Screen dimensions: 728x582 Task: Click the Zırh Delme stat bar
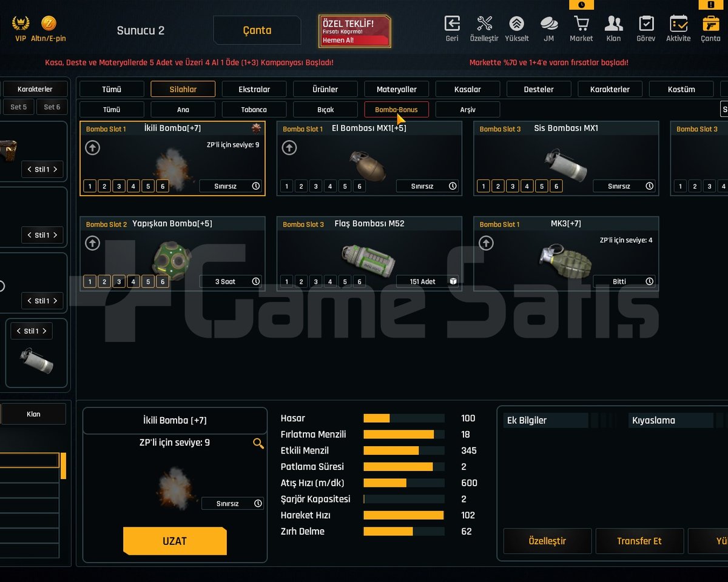tap(404, 531)
